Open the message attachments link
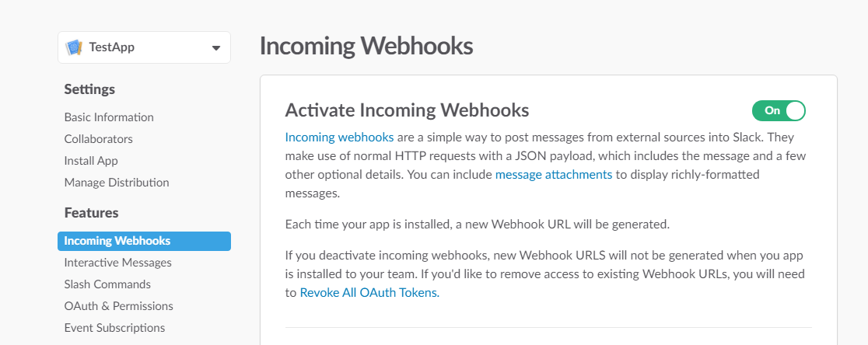 tap(554, 174)
